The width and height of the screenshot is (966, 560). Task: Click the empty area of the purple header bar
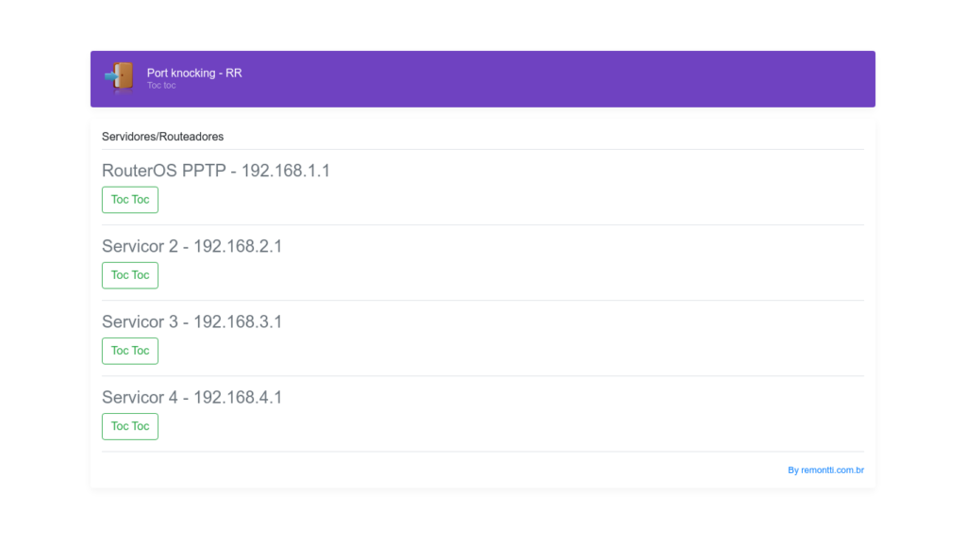(566, 79)
